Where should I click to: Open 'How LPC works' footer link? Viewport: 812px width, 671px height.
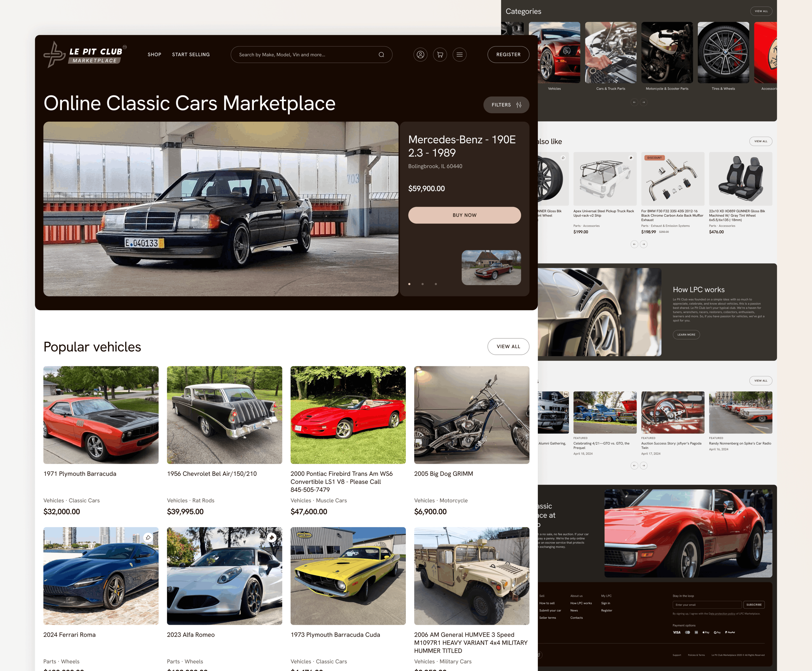click(581, 603)
